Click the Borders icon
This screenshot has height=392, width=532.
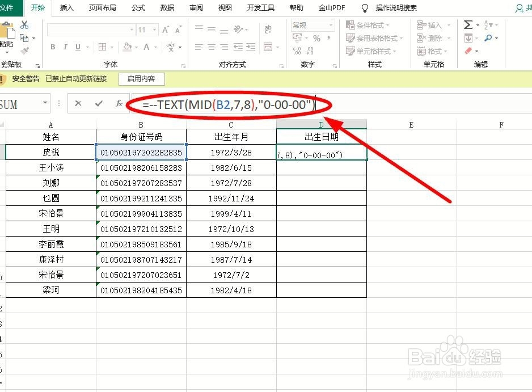pyautogui.click(x=102, y=47)
